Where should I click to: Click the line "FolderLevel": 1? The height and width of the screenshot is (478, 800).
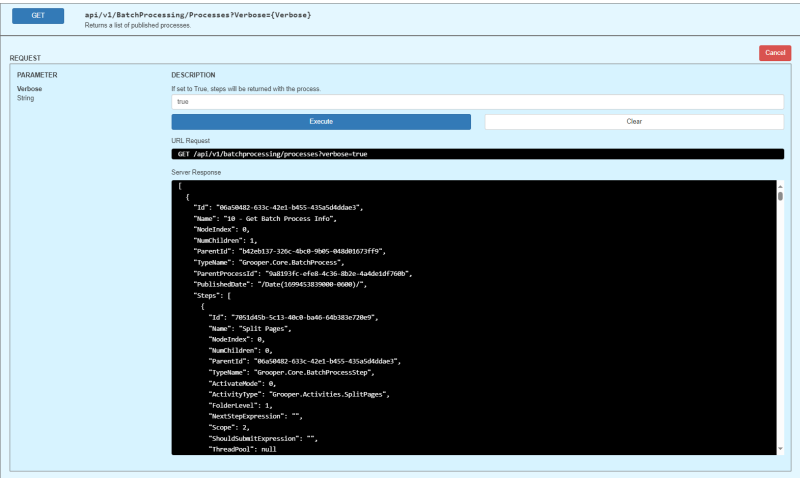(x=241, y=406)
